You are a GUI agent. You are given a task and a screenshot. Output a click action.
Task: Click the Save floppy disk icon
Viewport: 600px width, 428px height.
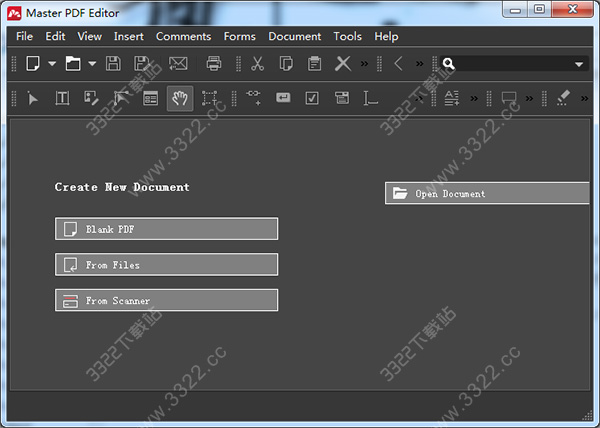click(x=113, y=63)
